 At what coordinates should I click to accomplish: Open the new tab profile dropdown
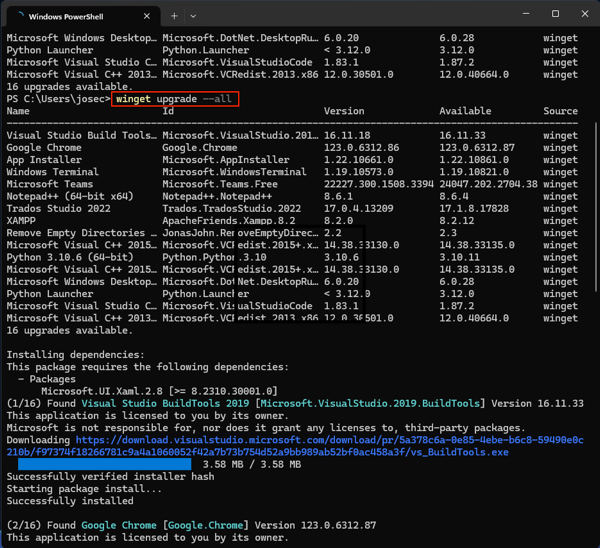[193, 16]
